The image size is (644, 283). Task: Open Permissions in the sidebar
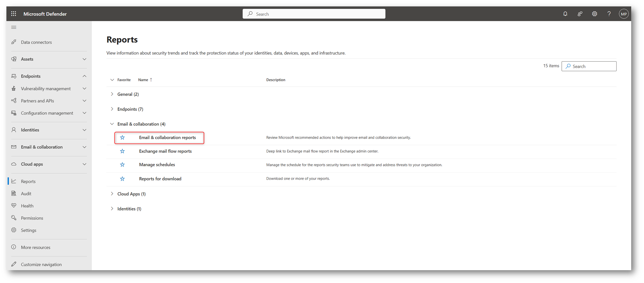[32, 218]
